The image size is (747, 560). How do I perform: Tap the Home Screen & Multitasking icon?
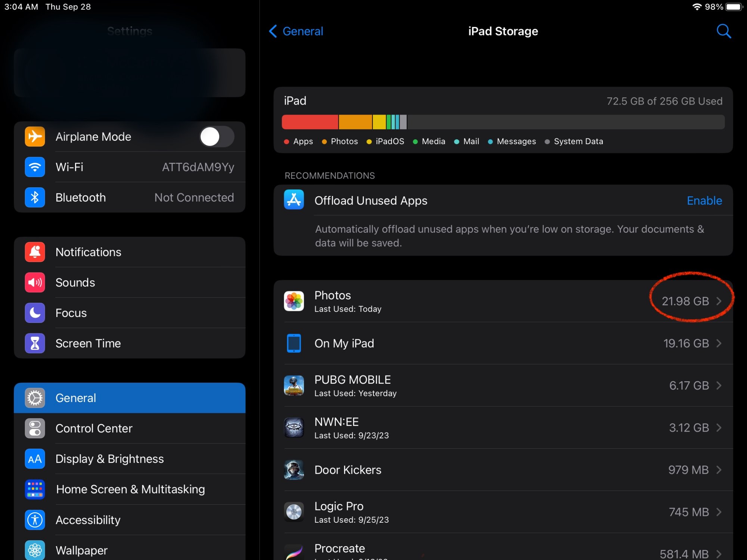pos(35,489)
